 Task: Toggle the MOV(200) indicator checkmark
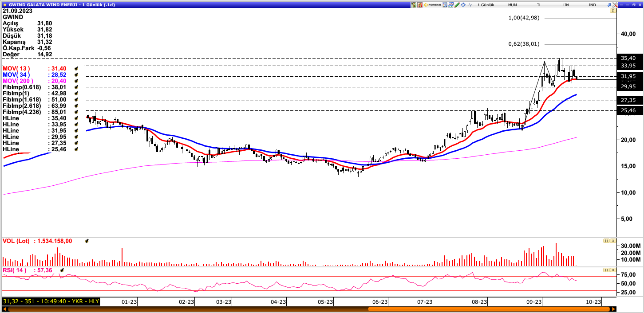point(76,81)
